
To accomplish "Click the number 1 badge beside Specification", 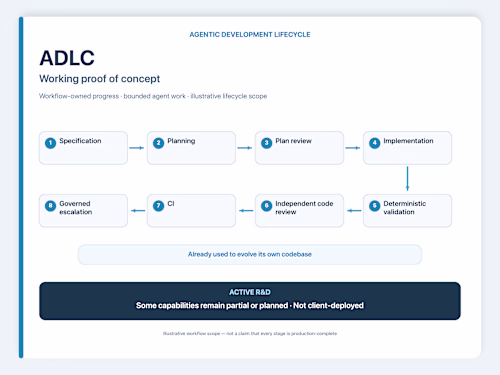I will (50, 143).
